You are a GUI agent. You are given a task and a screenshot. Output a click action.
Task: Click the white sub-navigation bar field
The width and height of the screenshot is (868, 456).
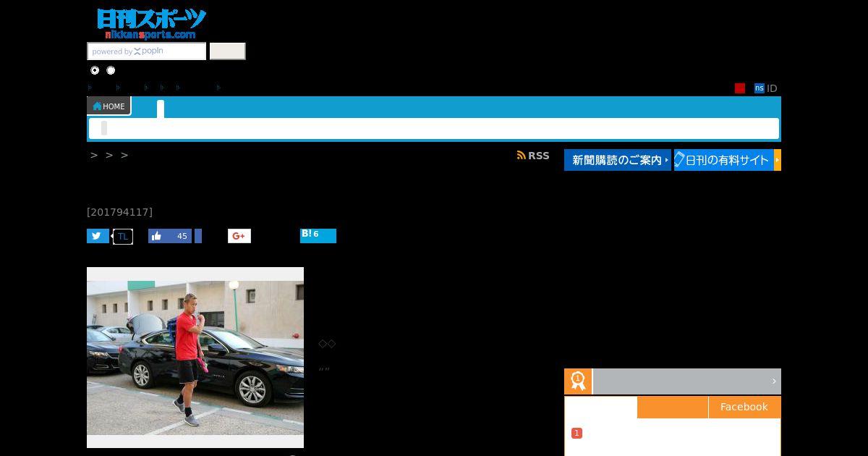tap(434, 129)
